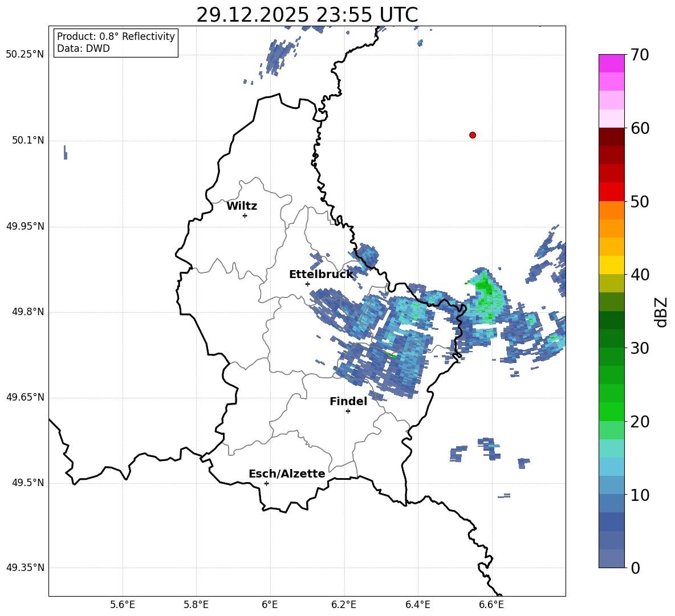Screen dimensions: 675x616
Task: Click the 5.8°E longitude label
Action: point(196,605)
